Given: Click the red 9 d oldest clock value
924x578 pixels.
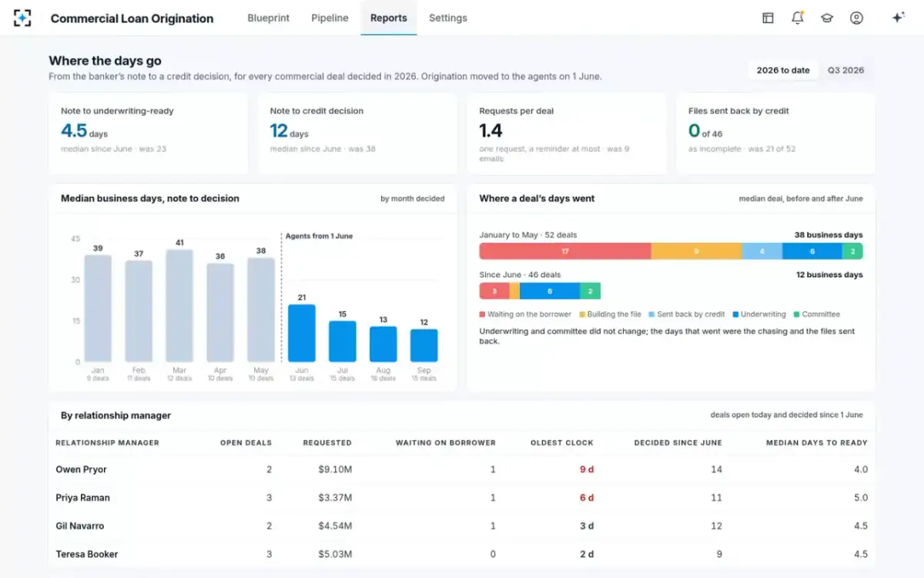Looking at the screenshot, I should pos(587,469).
